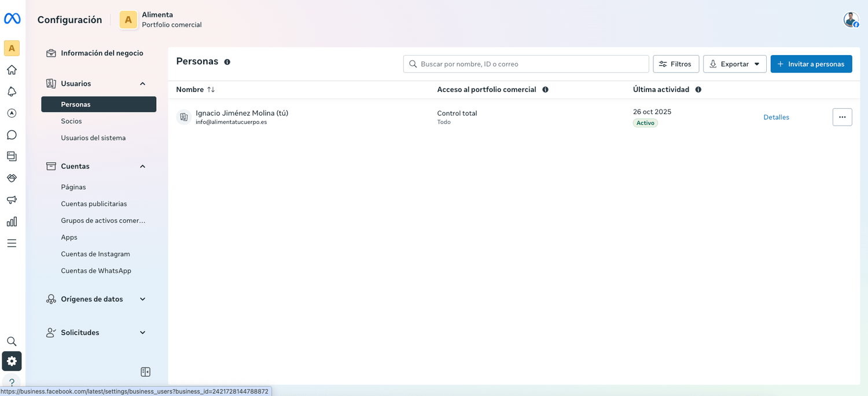Open Cuentas publicitarias

94,204
